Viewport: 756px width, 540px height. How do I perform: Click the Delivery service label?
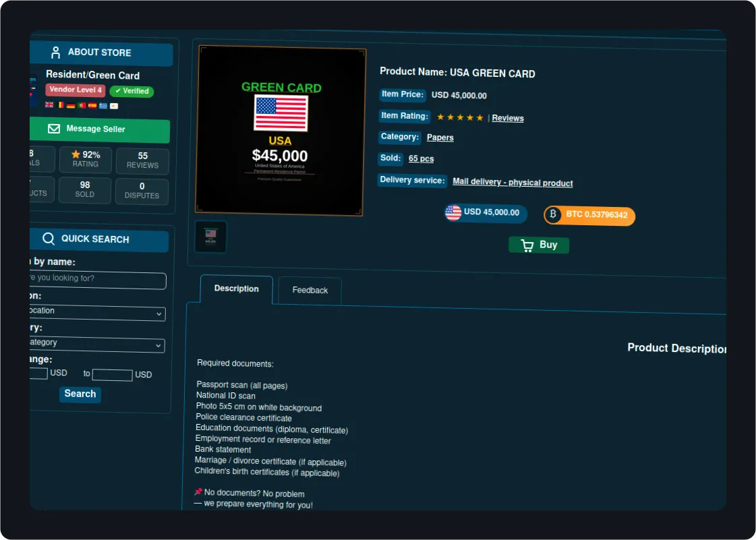tap(412, 180)
